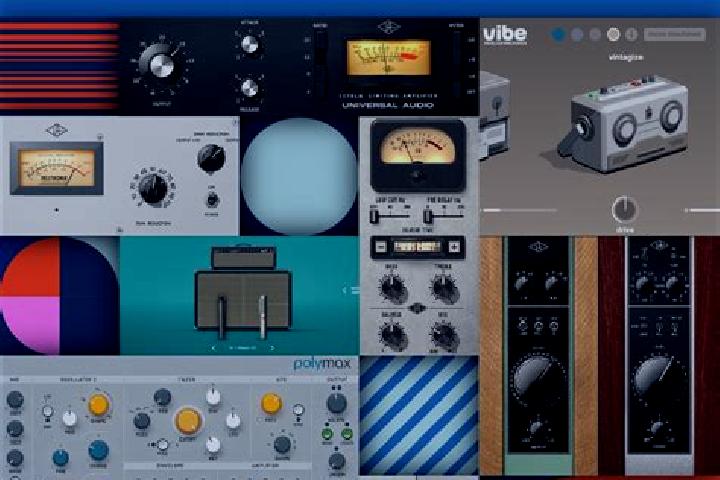Toggle the right green button in polymax output

tap(346, 434)
